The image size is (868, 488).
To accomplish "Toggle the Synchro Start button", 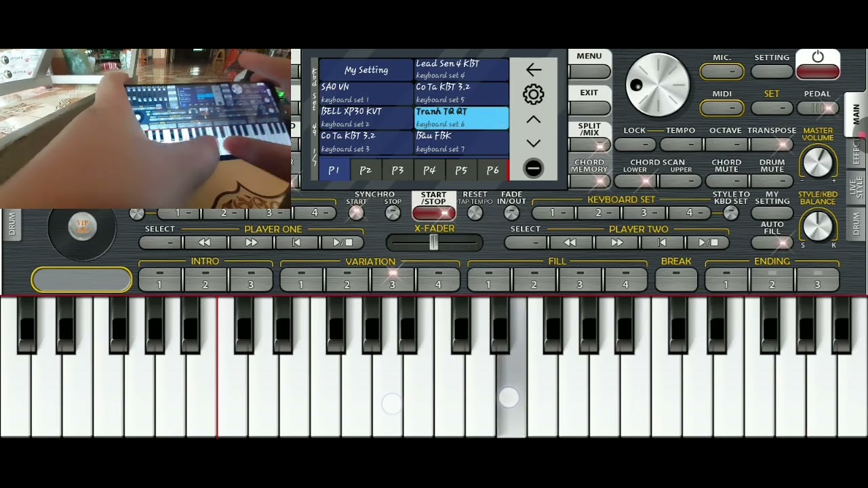I will (356, 213).
